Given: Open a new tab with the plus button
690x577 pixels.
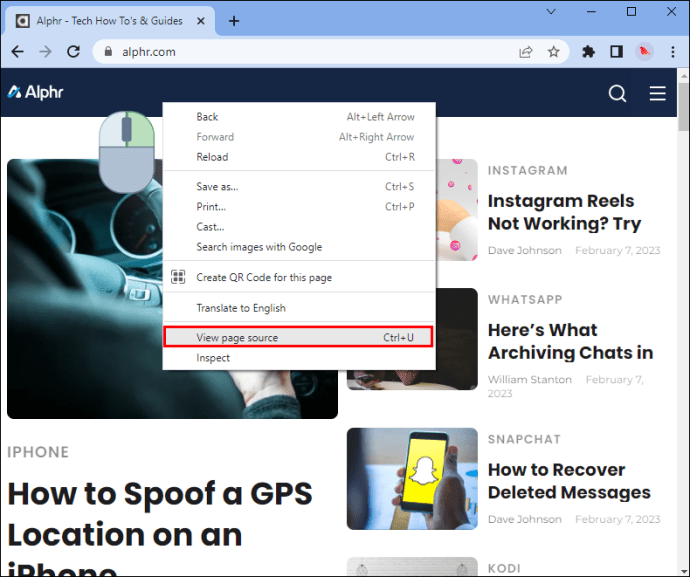Looking at the screenshot, I should (x=234, y=21).
